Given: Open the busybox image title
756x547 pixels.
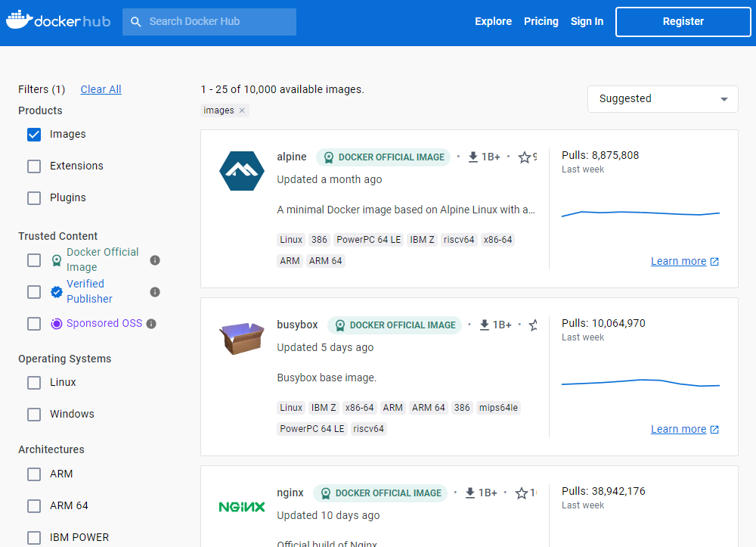Looking at the screenshot, I should 297,325.
